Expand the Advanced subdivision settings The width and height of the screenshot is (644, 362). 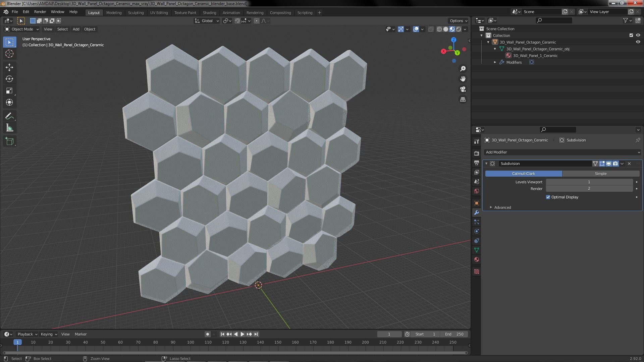point(491,207)
